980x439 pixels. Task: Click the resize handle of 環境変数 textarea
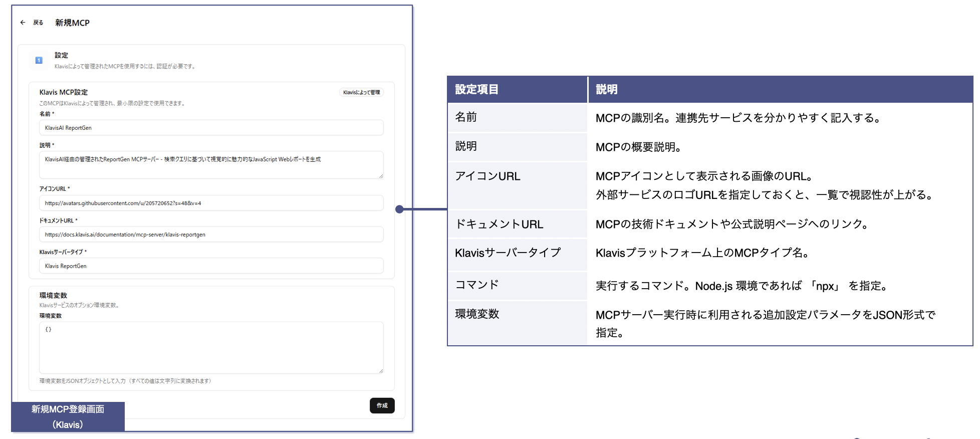tap(381, 371)
